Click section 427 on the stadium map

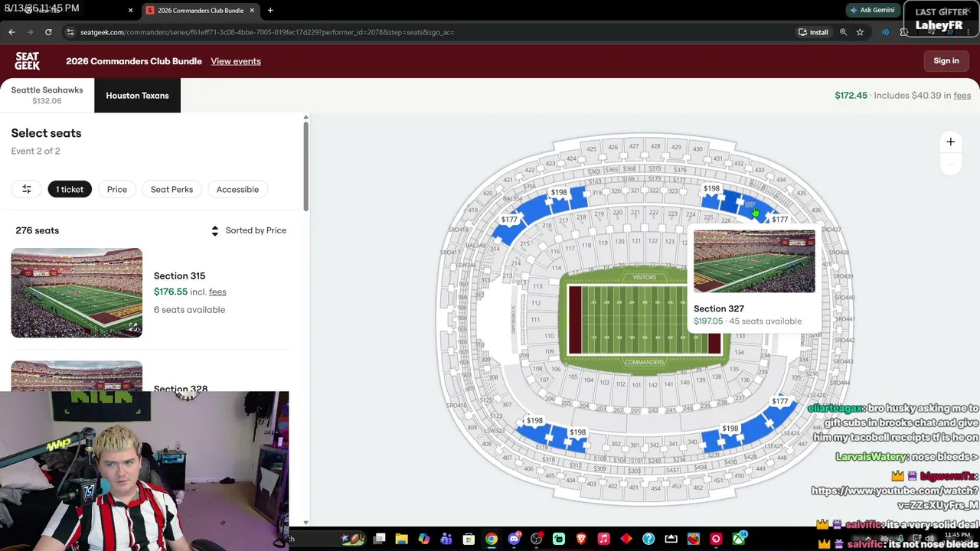633,146
